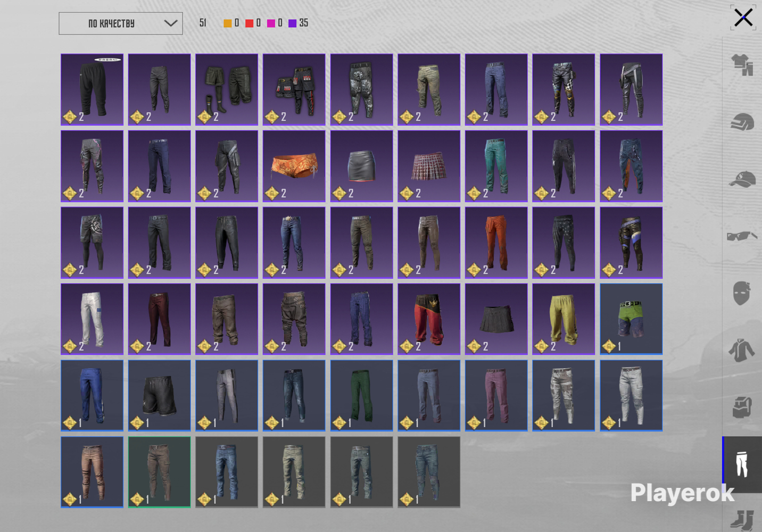Select the dark green pants item
Image resolution: width=762 pixels, height=532 pixels.
click(x=361, y=395)
